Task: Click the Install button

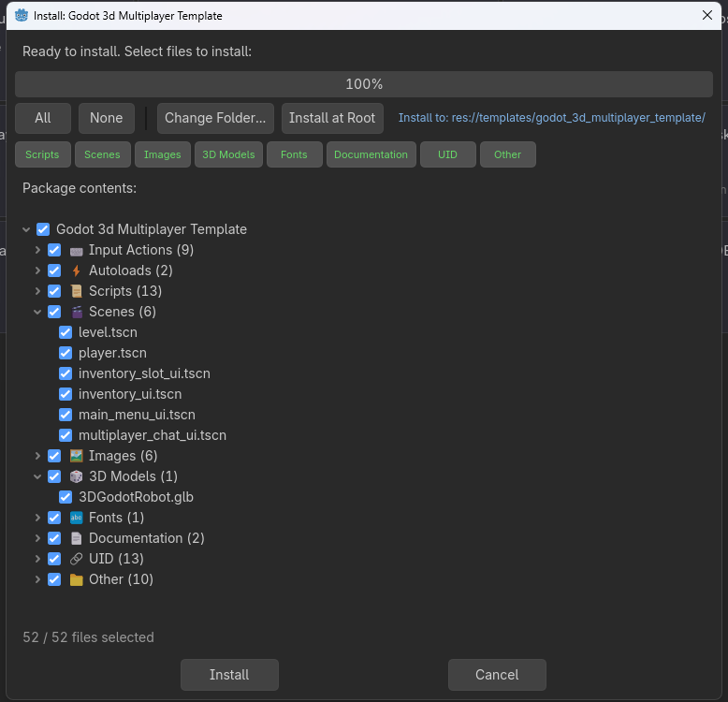Action: click(229, 675)
